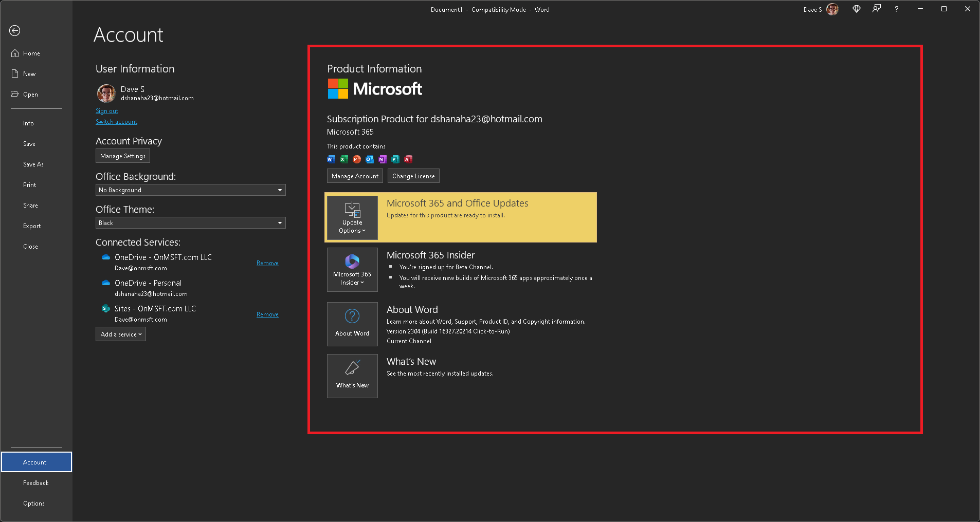980x522 pixels.
Task: Select Share in the backstage menu
Action: pyautogui.click(x=30, y=206)
